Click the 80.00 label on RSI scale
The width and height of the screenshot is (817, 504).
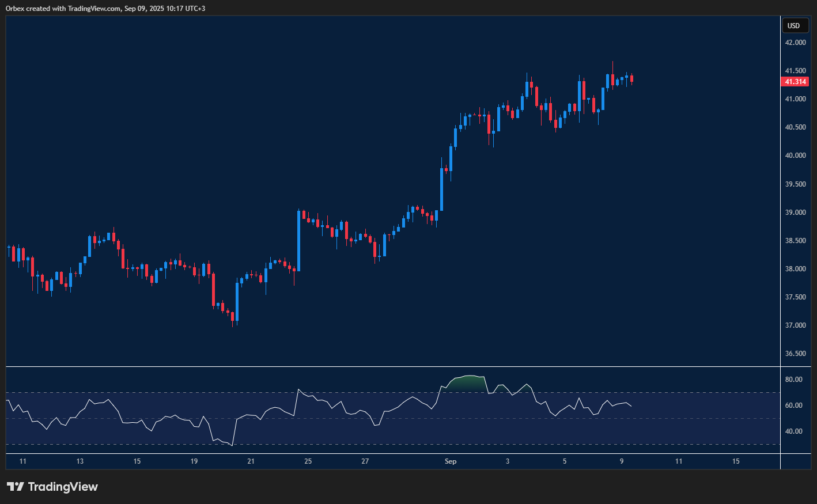tap(795, 379)
